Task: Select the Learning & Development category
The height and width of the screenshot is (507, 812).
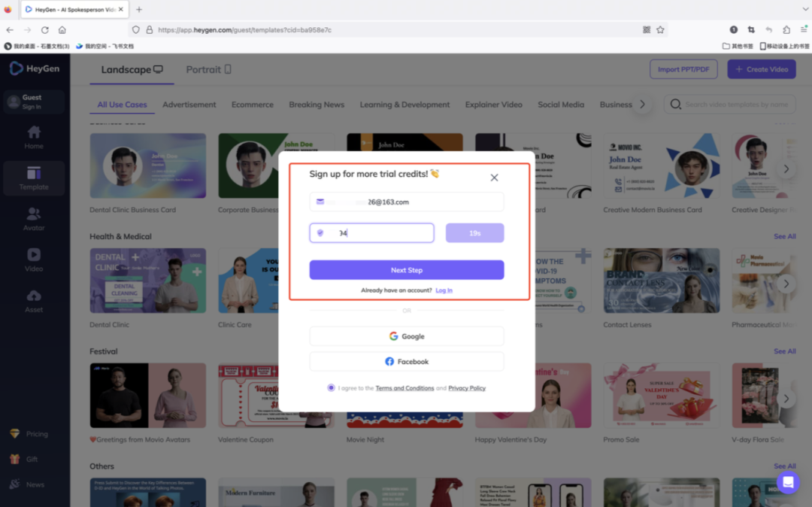Action: tap(404, 105)
